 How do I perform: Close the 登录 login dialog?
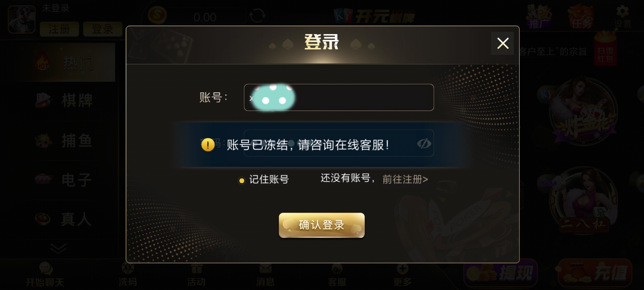pyautogui.click(x=502, y=43)
